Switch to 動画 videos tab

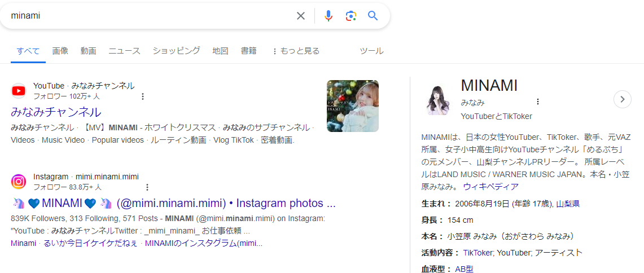[88, 51]
